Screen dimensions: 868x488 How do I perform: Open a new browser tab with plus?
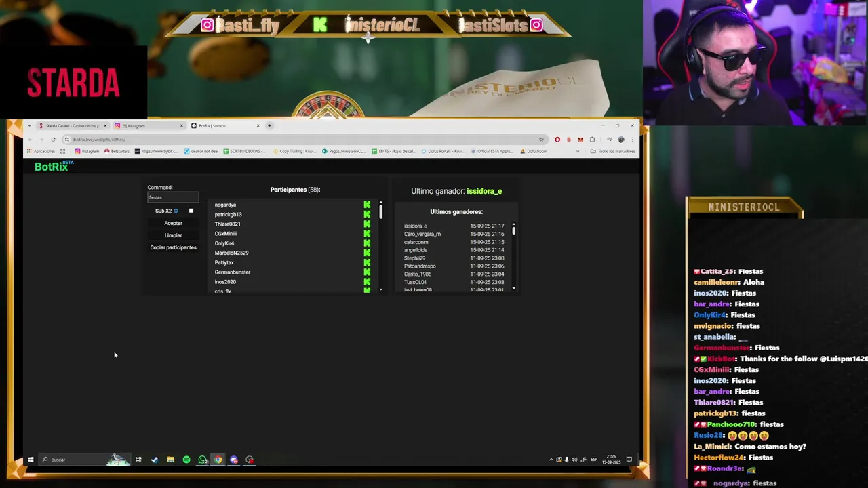point(269,125)
